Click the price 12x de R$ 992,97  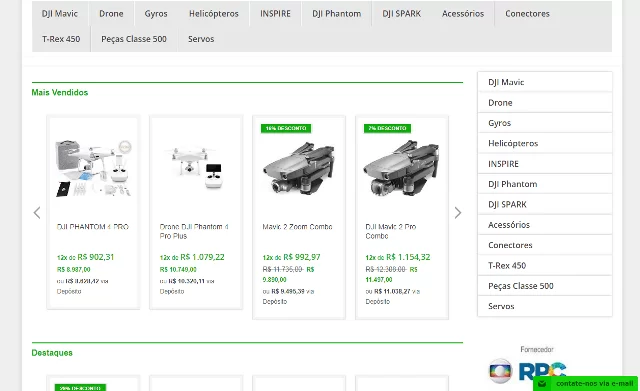(291, 257)
